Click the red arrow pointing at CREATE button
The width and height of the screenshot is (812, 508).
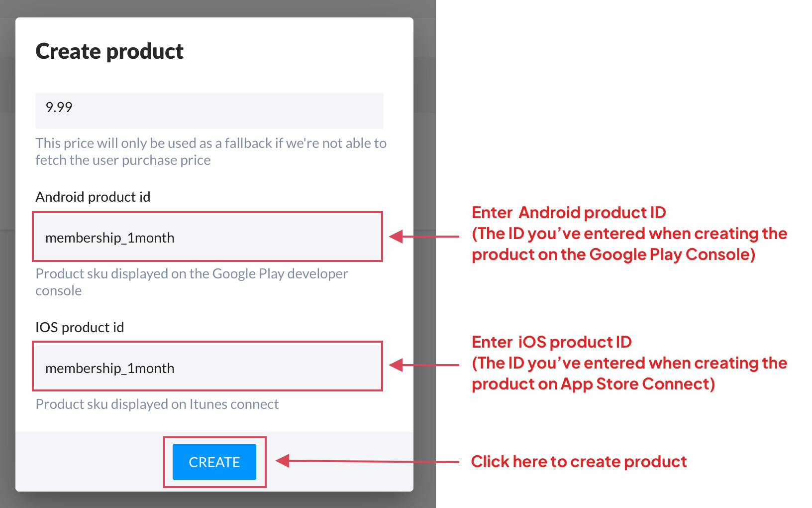click(x=367, y=461)
